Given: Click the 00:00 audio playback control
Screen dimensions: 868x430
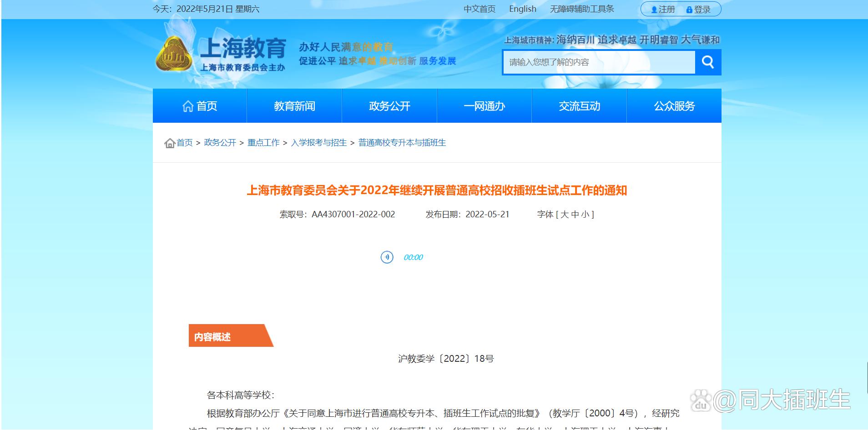Looking at the screenshot, I should (x=412, y=257).
